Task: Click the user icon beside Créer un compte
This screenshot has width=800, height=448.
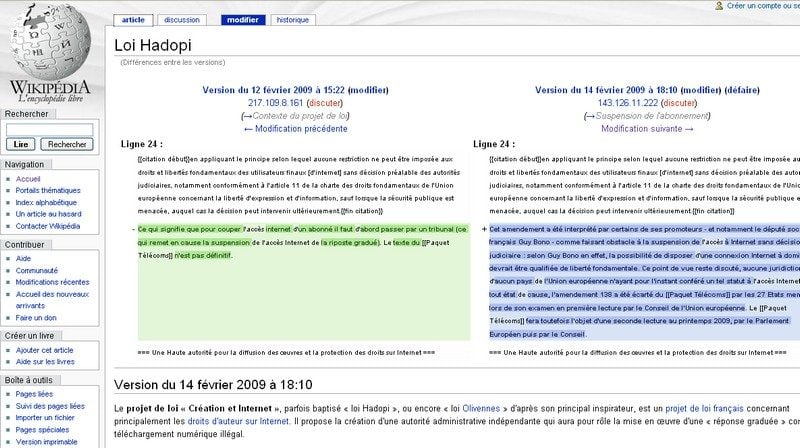Action: (x=720, y=6)
